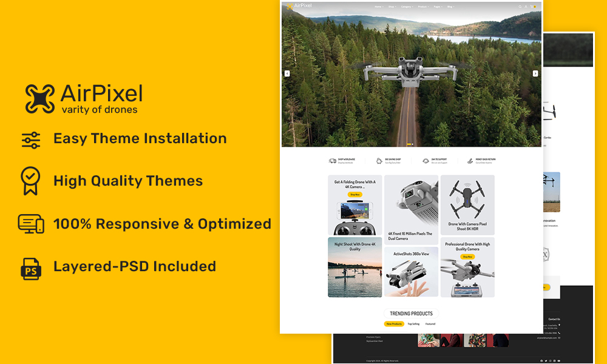Click the search icon in the header

click(x=520, y=7)
